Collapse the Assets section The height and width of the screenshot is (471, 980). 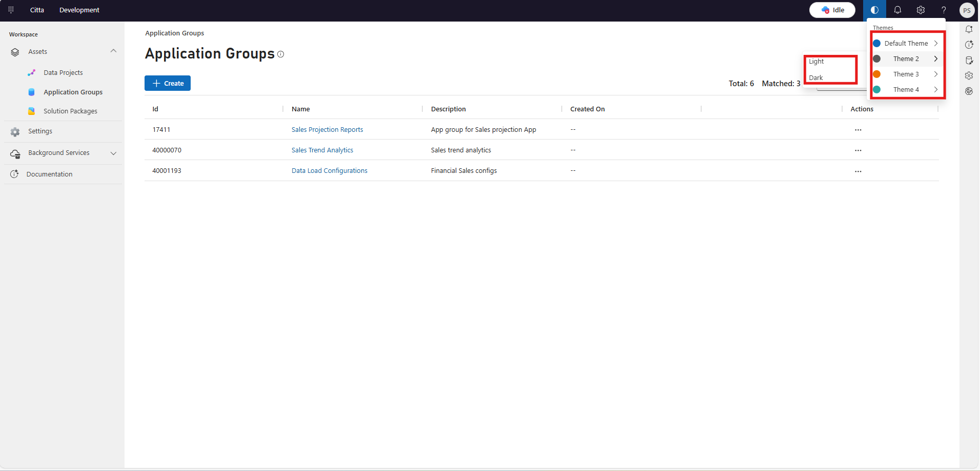(x=113, y=51)
